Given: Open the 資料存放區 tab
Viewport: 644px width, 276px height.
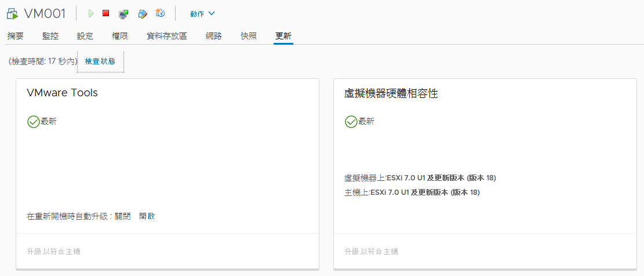Looking at the screenshot, I should (167, 36).
